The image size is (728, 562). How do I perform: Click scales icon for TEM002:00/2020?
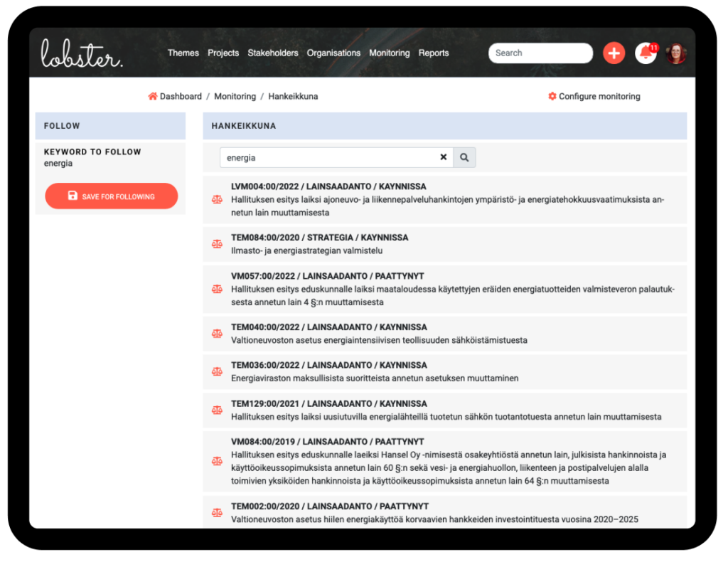[217, 513]
